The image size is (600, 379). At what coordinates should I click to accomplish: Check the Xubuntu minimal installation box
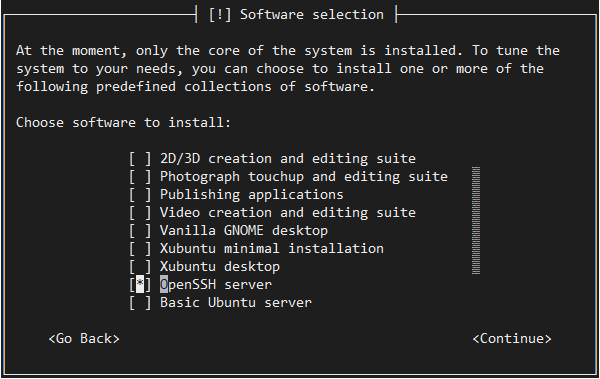(140, 248)
